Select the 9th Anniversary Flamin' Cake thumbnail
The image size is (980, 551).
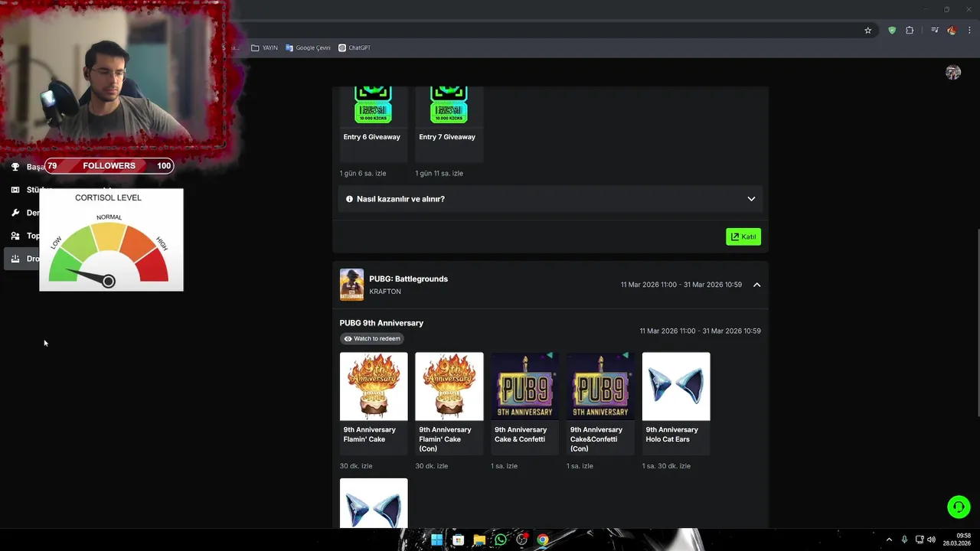pos(374,386)
